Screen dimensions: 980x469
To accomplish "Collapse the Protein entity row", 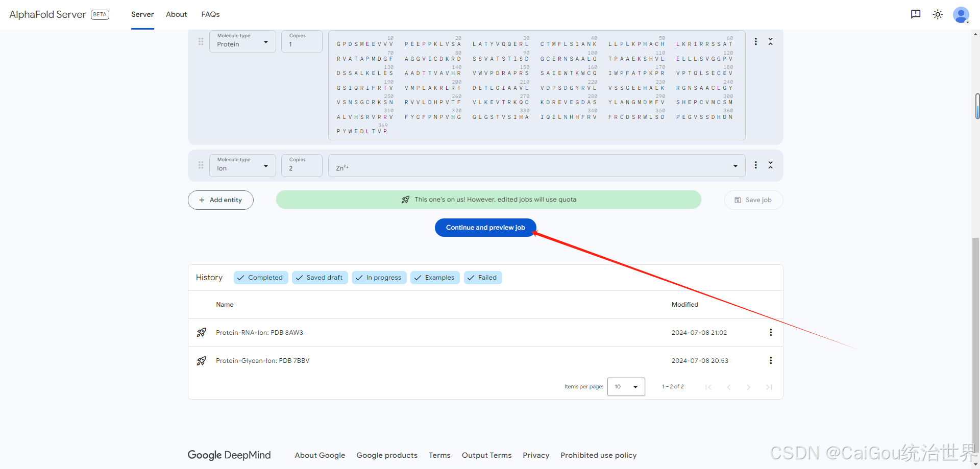I will (x=771, y=41).
